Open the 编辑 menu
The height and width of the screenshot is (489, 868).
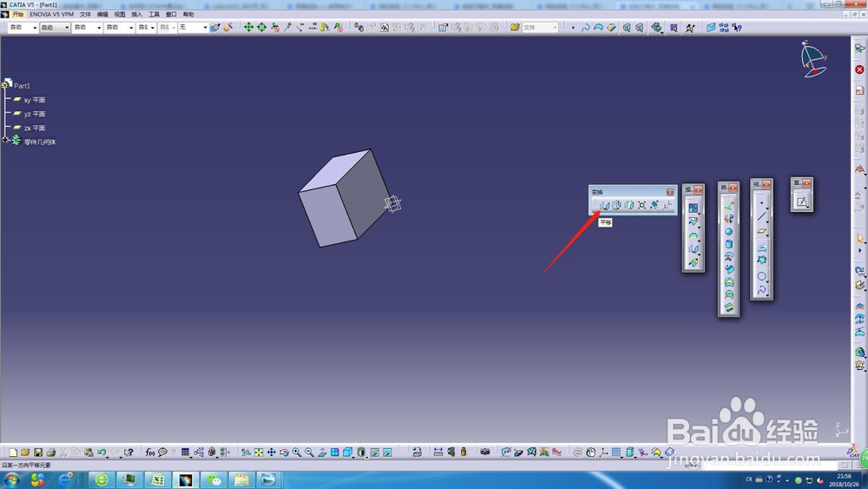click(102, 15)
